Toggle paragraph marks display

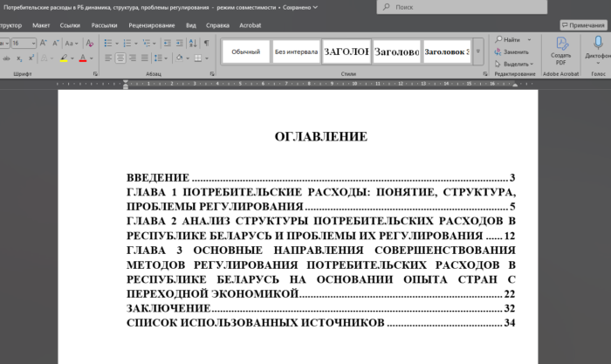point(207,43)
